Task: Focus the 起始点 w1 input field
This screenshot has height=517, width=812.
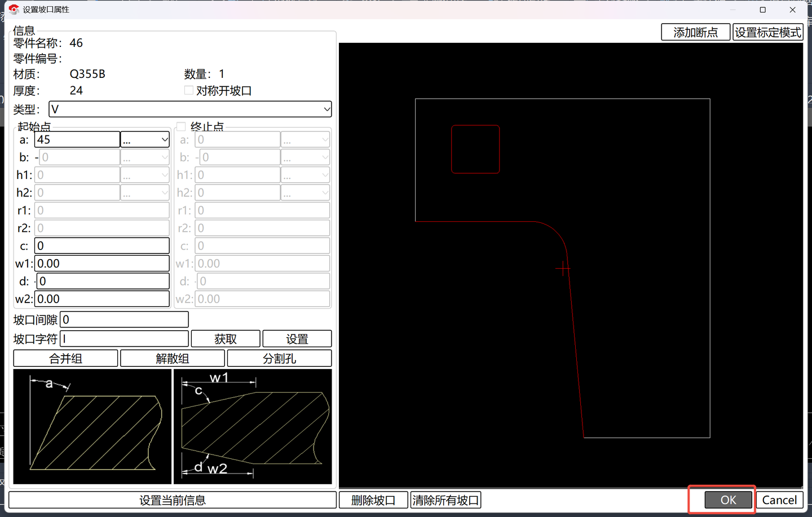Action: (x=102, y=264)
